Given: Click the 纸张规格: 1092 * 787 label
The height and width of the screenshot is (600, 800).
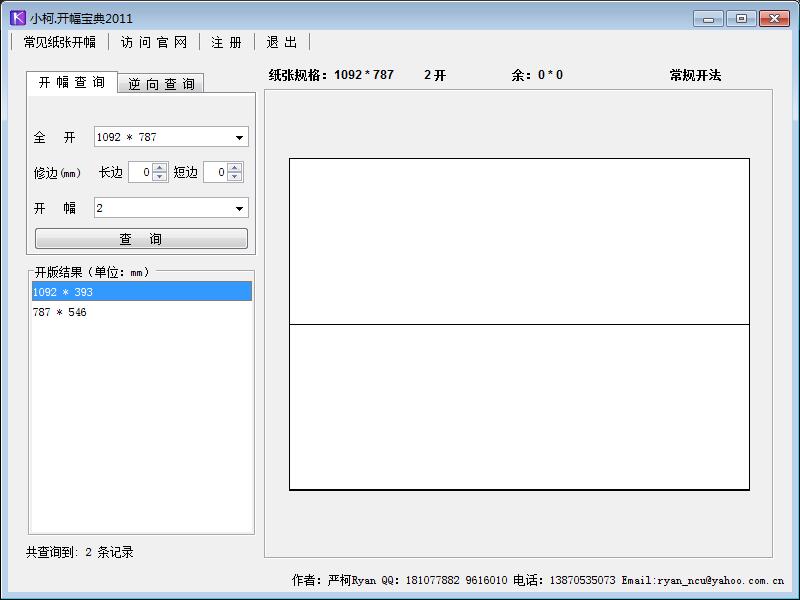Looking at the screenshot, I should [x=331, y=75].
